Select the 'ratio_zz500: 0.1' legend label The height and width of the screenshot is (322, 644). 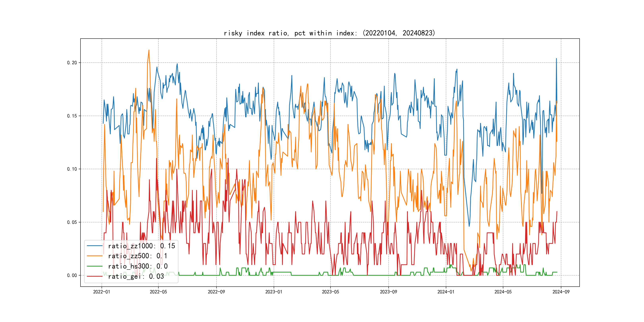(137, 256)
